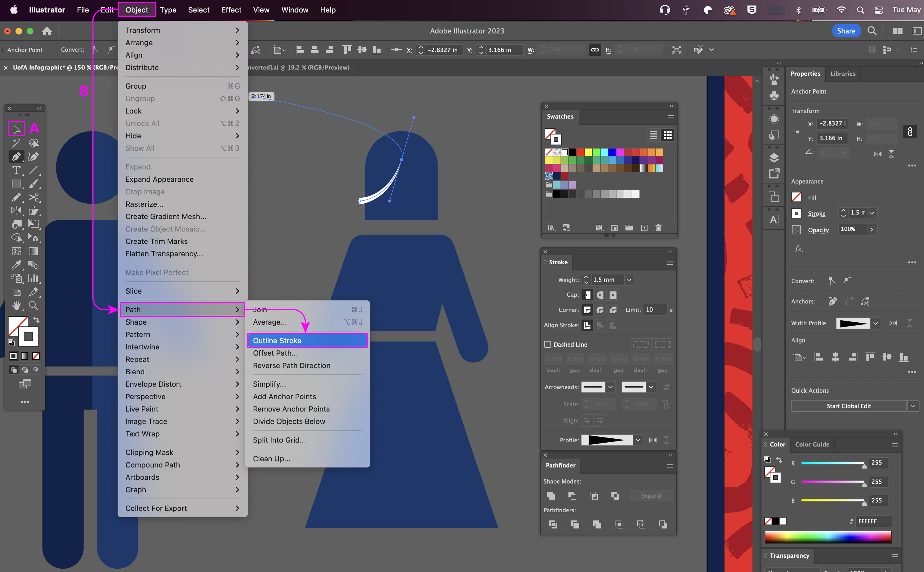The image size is (924, 572).
Task: Click the Start Global Edit button
Action: [x=848, y=406]
